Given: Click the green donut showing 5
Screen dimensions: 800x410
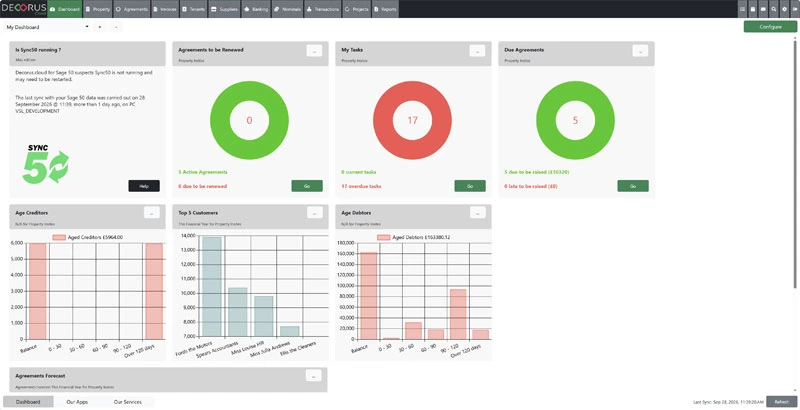Looking at the screenshot, I should [575, 120].
